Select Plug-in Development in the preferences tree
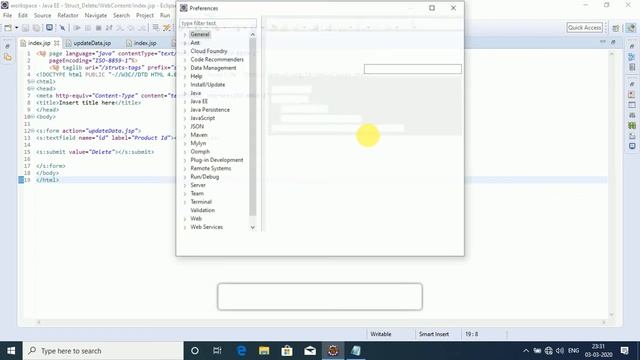 (217, 160)
